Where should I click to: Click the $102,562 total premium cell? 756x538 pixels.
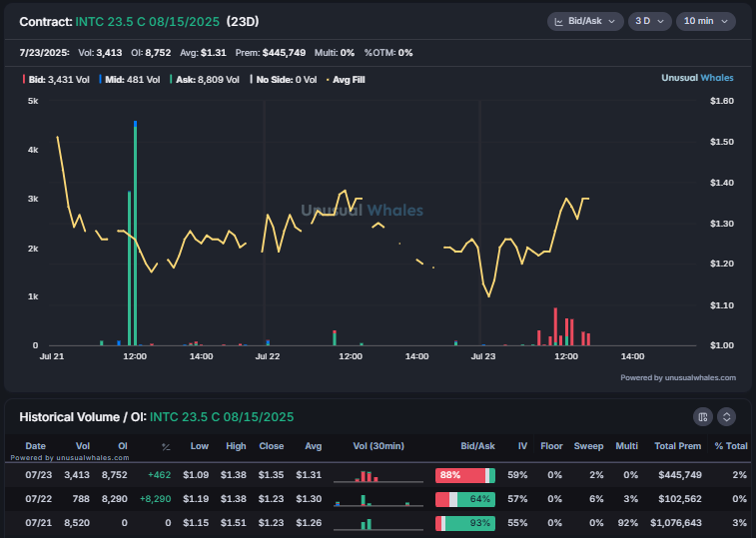tap(680, 499)
